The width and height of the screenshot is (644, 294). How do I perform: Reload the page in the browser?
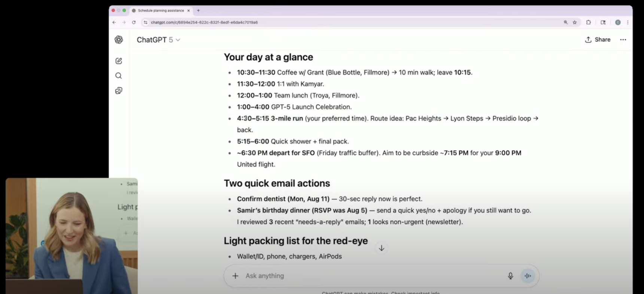coord(134,22)
